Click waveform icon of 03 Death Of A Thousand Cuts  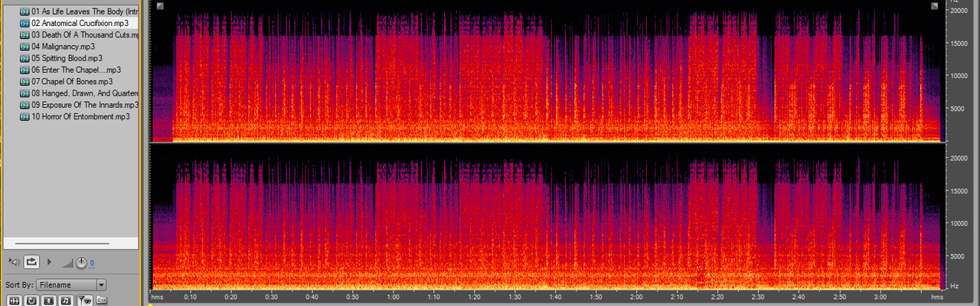tap(24, 35)
